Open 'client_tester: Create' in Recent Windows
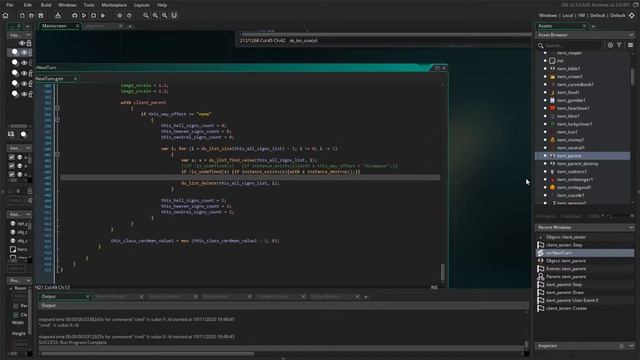The width and height of the screenshot is (640, 360). [566, 309]
